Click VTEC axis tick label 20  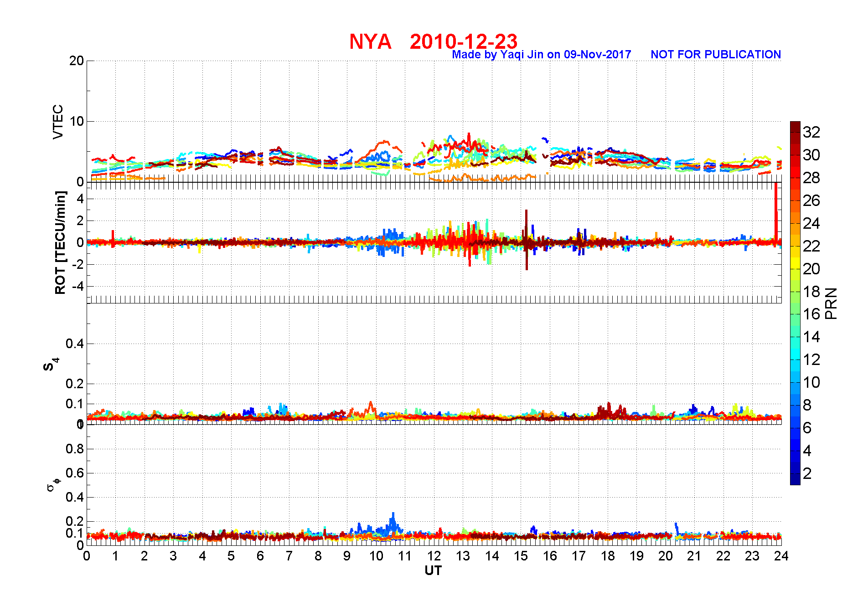click(77, 61)
